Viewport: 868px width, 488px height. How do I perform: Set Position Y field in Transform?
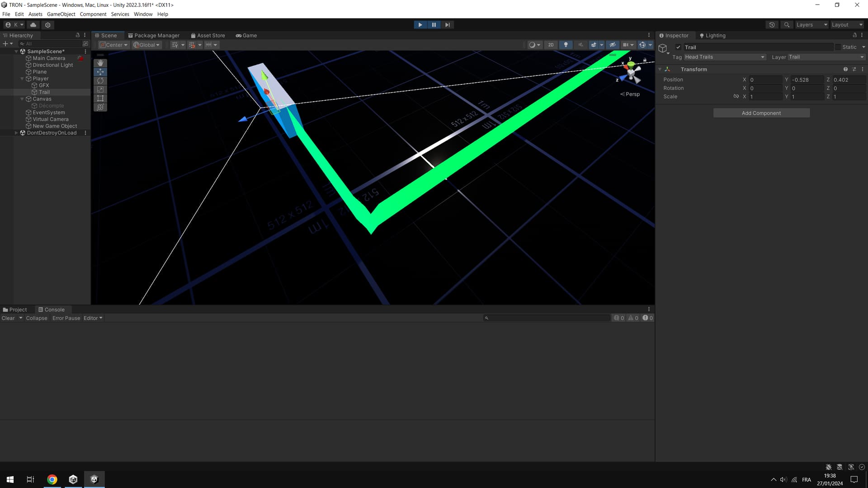tap(807, 80)
